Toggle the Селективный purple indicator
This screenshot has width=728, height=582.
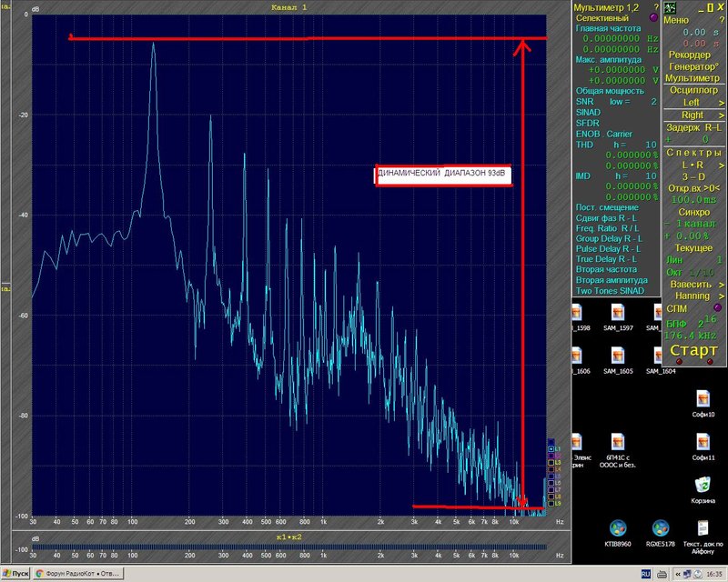coord(653,17)
